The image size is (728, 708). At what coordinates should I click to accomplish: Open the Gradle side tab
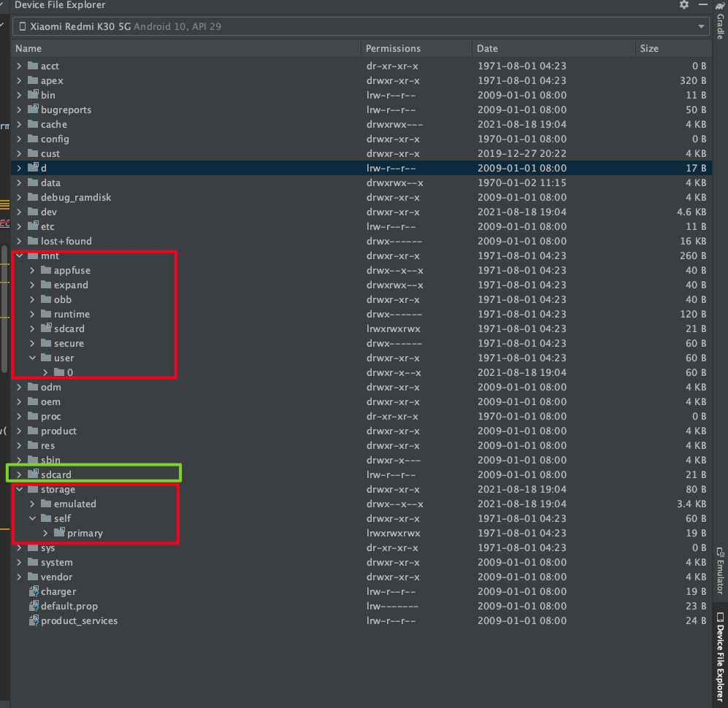[x=720, y=20]
